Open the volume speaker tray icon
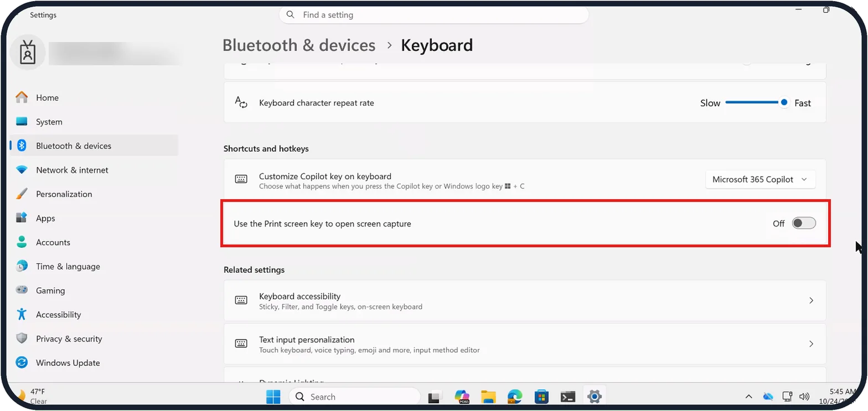This screenshot has height=411, width=868. [x=804, y=397]
